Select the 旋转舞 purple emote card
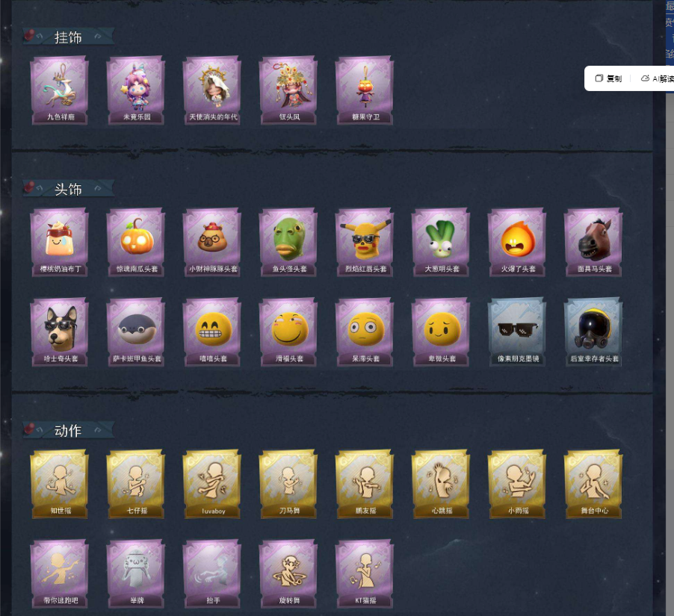This screenshot has width=674, height=616. (288, 574)
